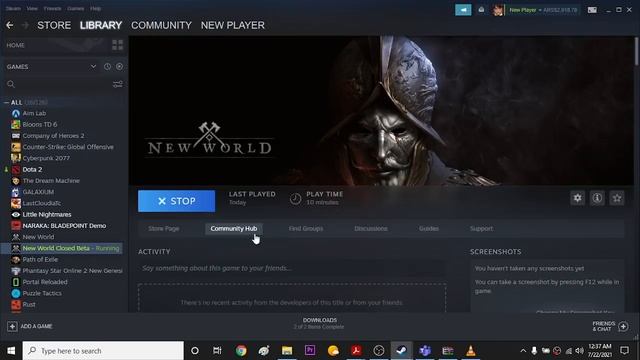Open the View menu
The image size is (640, 360).
(32, 8)
